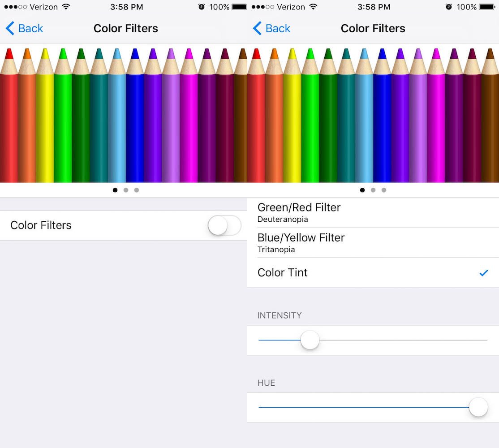Select the Green/Red Filter Deuteranopia option

point(299,212)
